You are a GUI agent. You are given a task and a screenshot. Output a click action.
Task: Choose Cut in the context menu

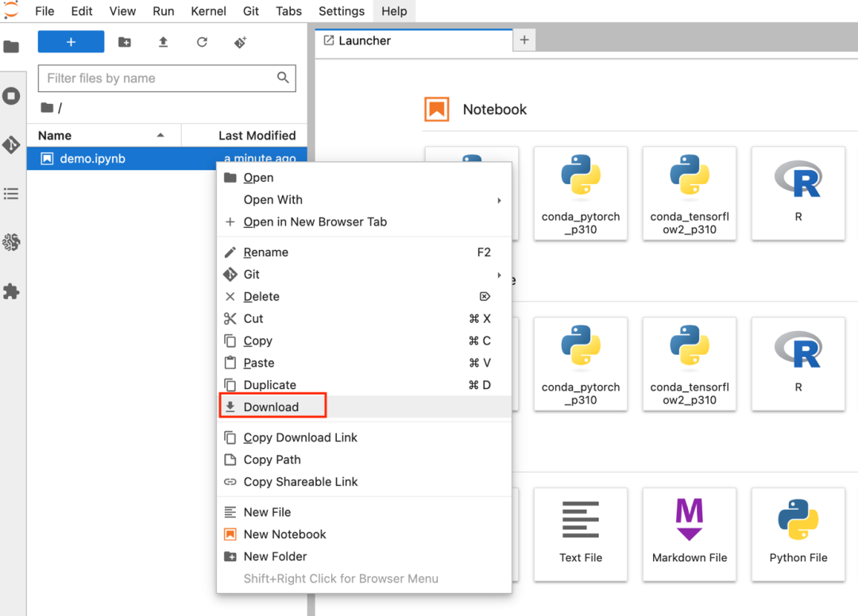point(365,318)
